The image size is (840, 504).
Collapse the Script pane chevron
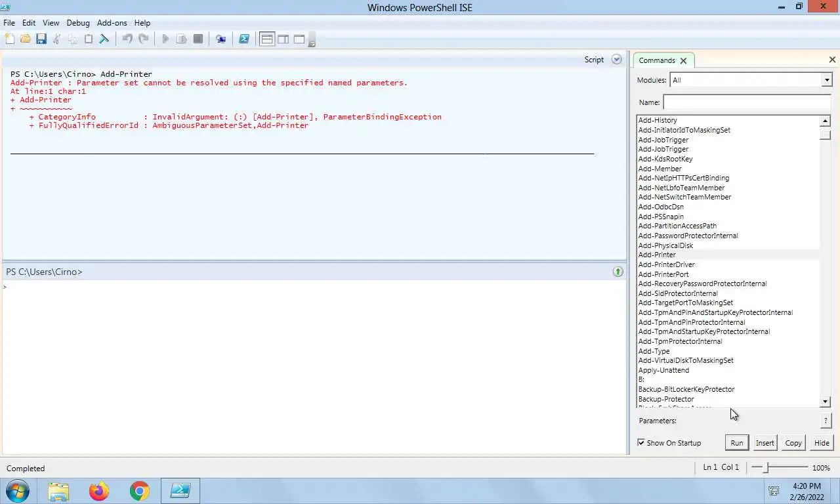[x=616, y=60]
